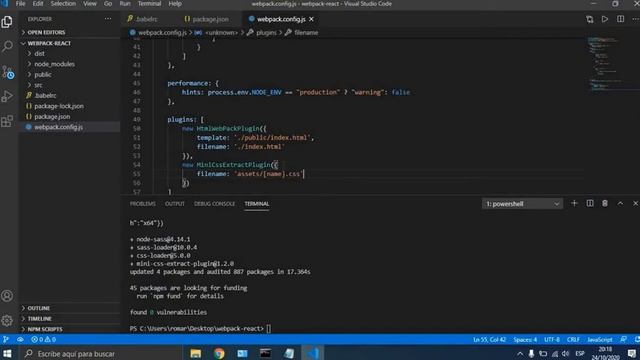The width and height of the screenshot is (640, 360).
Task: Open the editor More Actions ellipsis
Action: click(636, 19)
